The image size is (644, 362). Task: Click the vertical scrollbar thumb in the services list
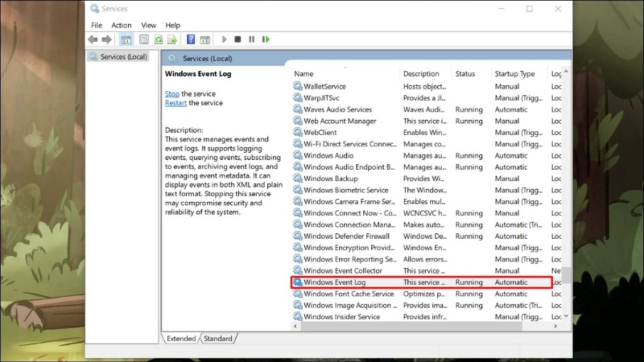(x=567, y=275)
